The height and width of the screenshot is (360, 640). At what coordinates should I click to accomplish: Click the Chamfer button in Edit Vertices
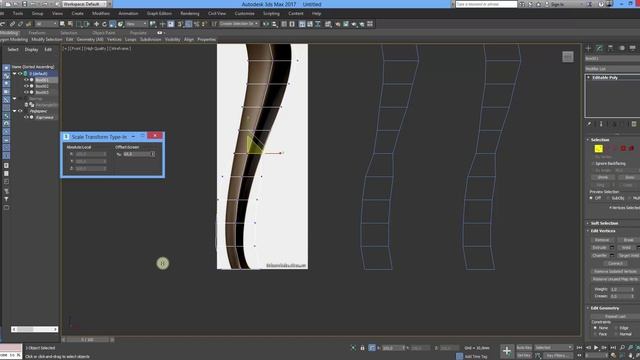pyautogui.click(x=600, y=256)
